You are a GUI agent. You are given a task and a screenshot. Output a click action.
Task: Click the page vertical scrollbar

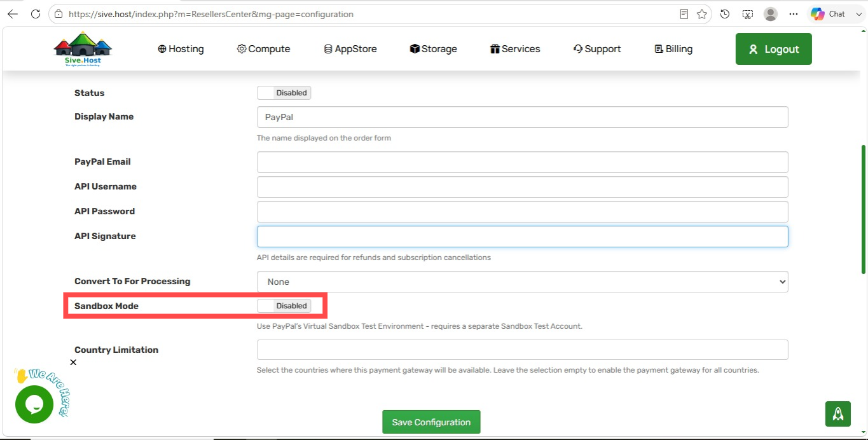click(863, 210)
